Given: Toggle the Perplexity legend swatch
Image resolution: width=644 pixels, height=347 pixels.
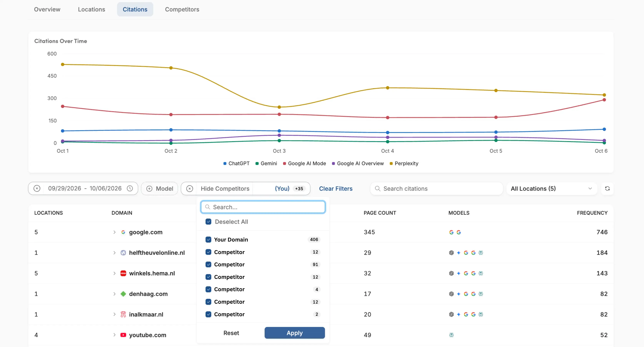Looking at the screenshot, I should click(x=391, y=163).
